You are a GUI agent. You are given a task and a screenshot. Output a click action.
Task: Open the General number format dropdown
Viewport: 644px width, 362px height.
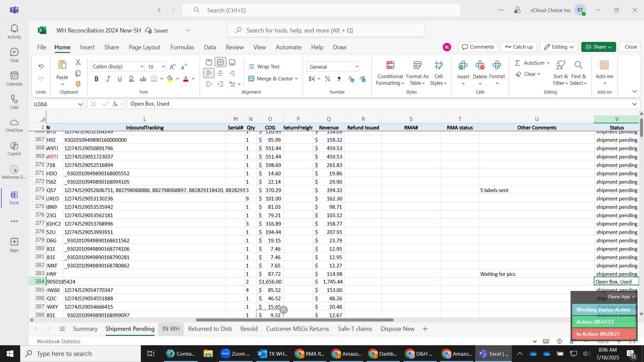click(357, 67)
